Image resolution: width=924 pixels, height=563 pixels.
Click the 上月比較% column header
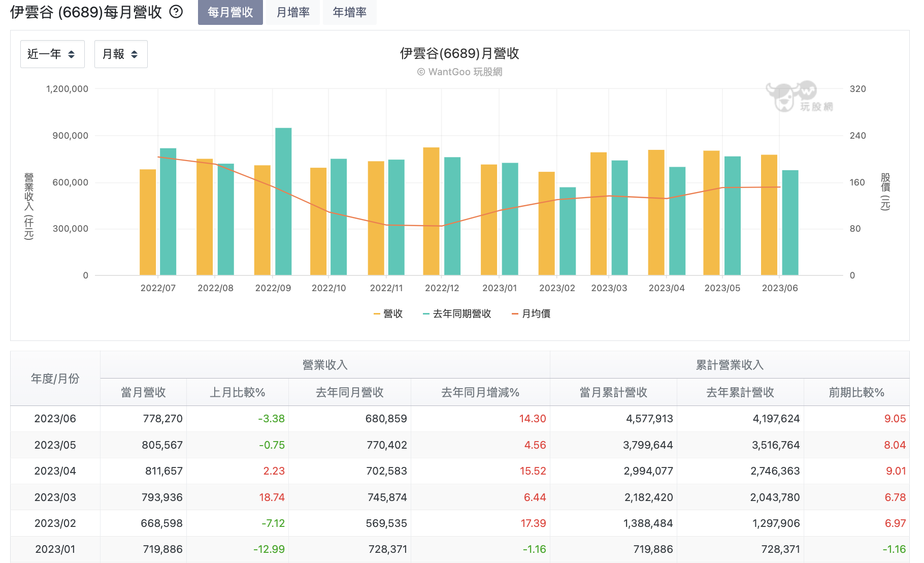point(238,392)
